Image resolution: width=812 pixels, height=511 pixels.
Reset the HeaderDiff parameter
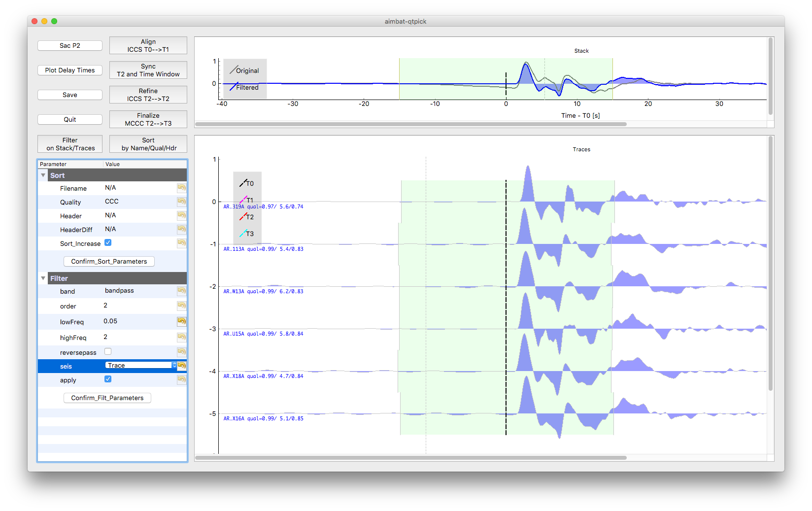point(182,229)
